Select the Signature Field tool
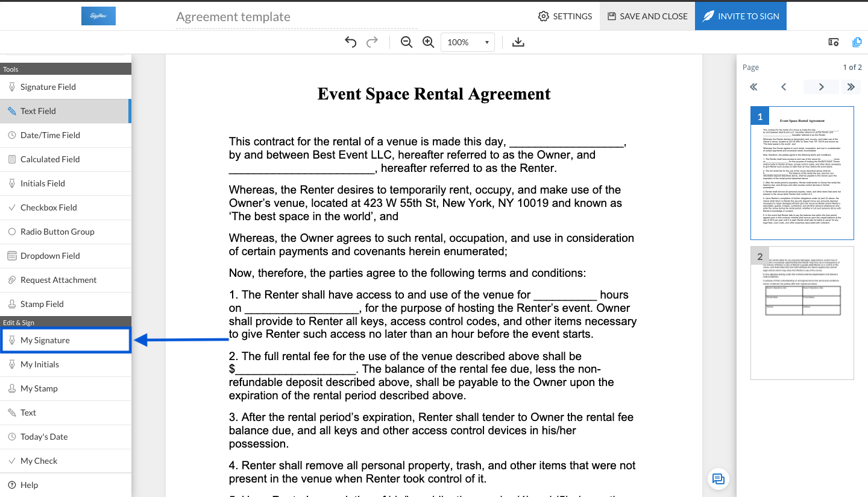Image resolution: width=868 pixels, height=497 pixels. pos(48,86)
